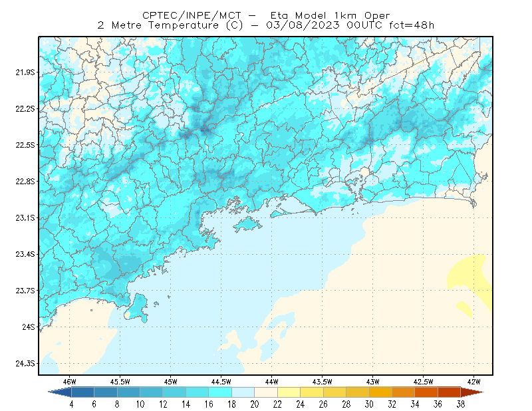Select the 22-24 yellow legend swatch
This screenshot has height=411, width=532.
[x=289, y=392]
